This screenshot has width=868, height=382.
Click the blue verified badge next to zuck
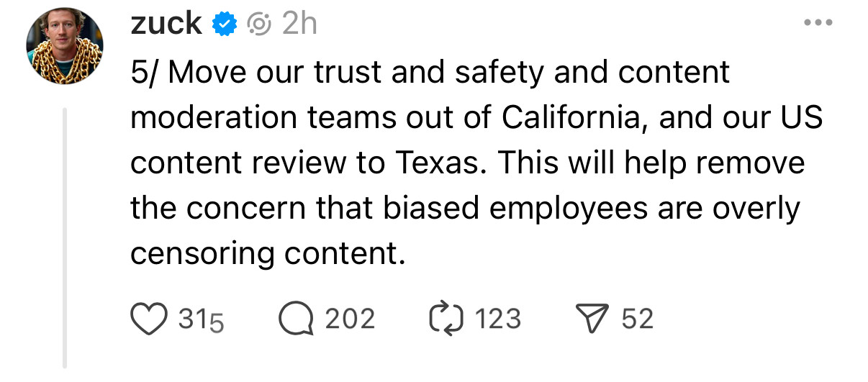pyautogui.click(x=225, y=25)
